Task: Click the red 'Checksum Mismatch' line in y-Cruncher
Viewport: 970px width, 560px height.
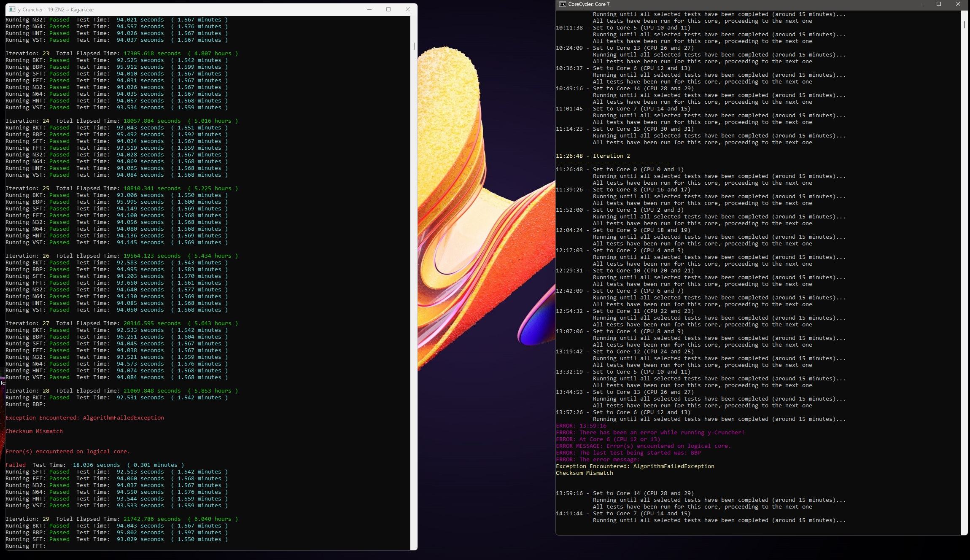Action: [34, 431]
